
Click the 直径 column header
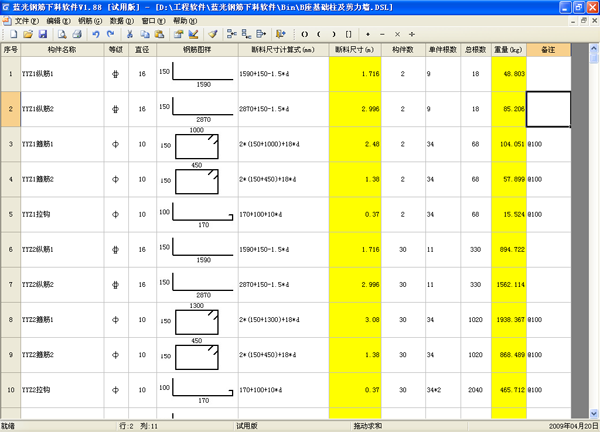[x=142, y=50]
